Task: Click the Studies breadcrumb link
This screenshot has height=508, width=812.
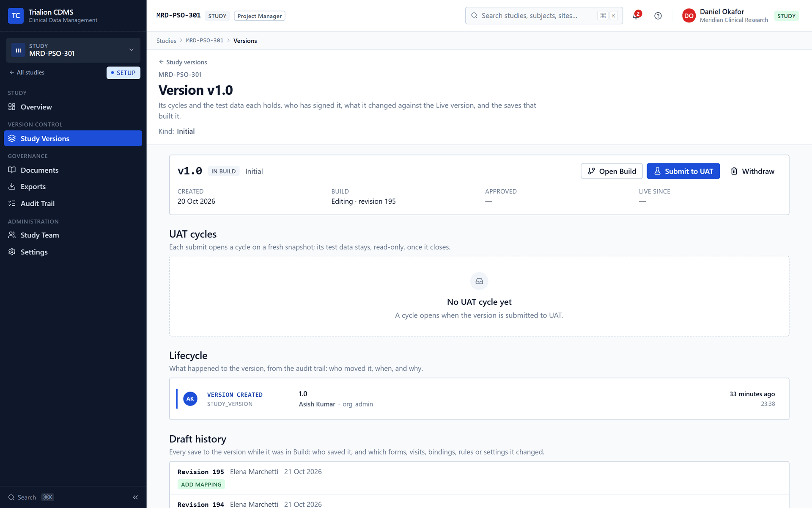Action: click(166, 41)
